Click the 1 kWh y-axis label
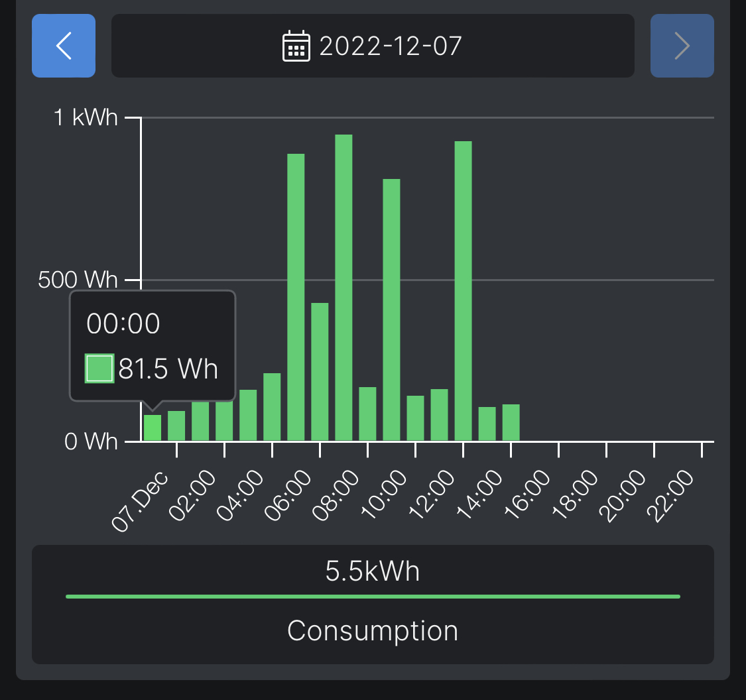The image size is (746, 700). click(x=86, y=118)
